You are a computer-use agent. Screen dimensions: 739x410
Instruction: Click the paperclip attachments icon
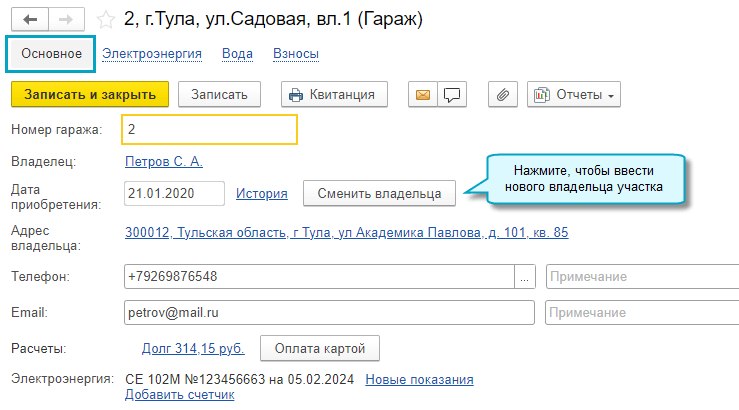[x=504, y=95]
